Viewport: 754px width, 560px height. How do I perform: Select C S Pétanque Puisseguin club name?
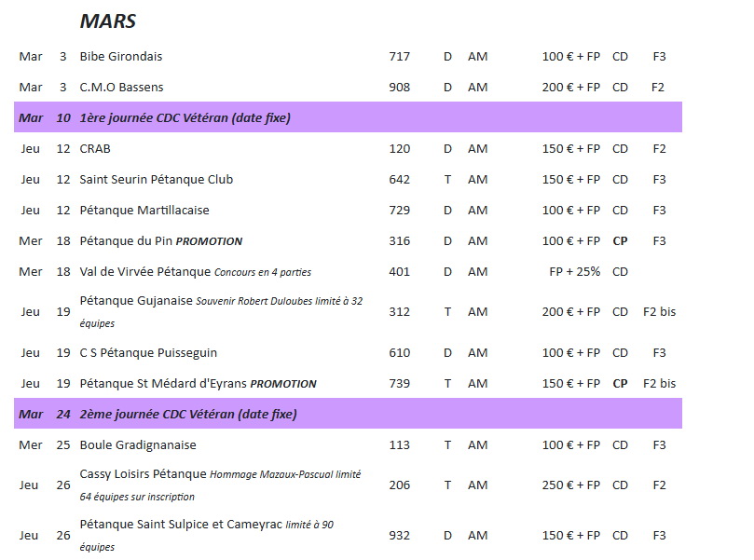click(x=148, y=353)
